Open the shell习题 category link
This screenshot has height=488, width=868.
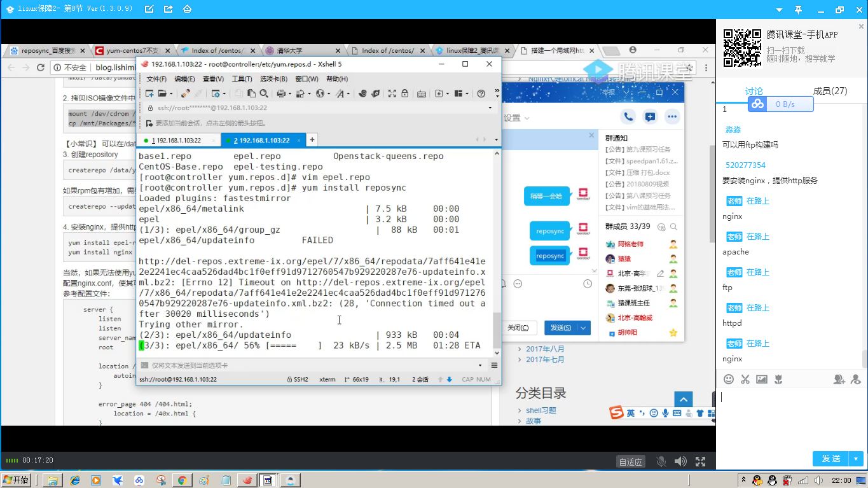pos(541,410)
